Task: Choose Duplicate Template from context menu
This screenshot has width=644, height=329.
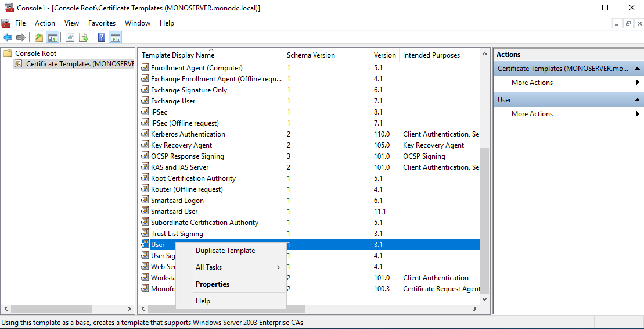Action: tap(225, 251)
